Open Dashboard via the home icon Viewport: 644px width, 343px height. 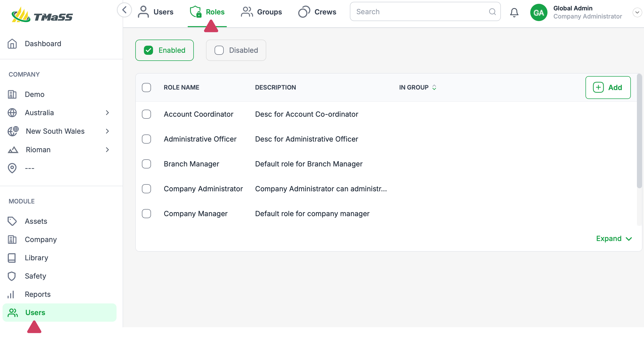(12, 44)
